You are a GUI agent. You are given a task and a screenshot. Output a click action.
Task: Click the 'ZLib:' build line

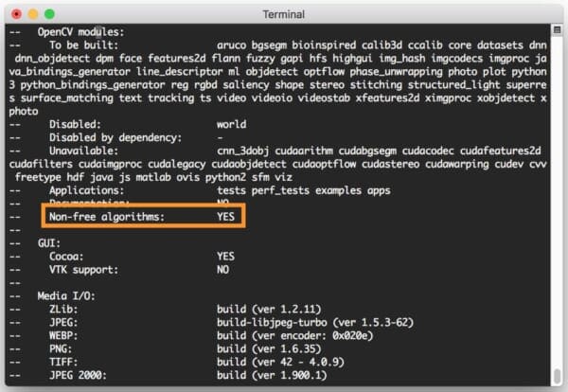(66, 309)
